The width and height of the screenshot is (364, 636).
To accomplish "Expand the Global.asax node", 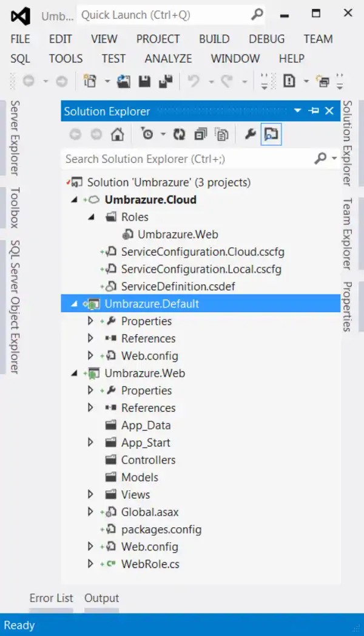I will 90,512.
